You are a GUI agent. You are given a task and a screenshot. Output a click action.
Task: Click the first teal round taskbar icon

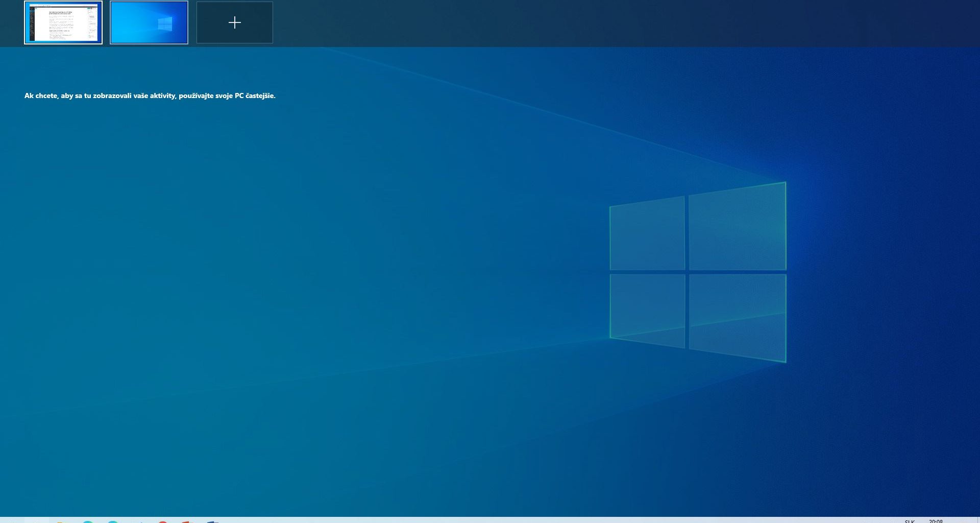coord(88,521)
